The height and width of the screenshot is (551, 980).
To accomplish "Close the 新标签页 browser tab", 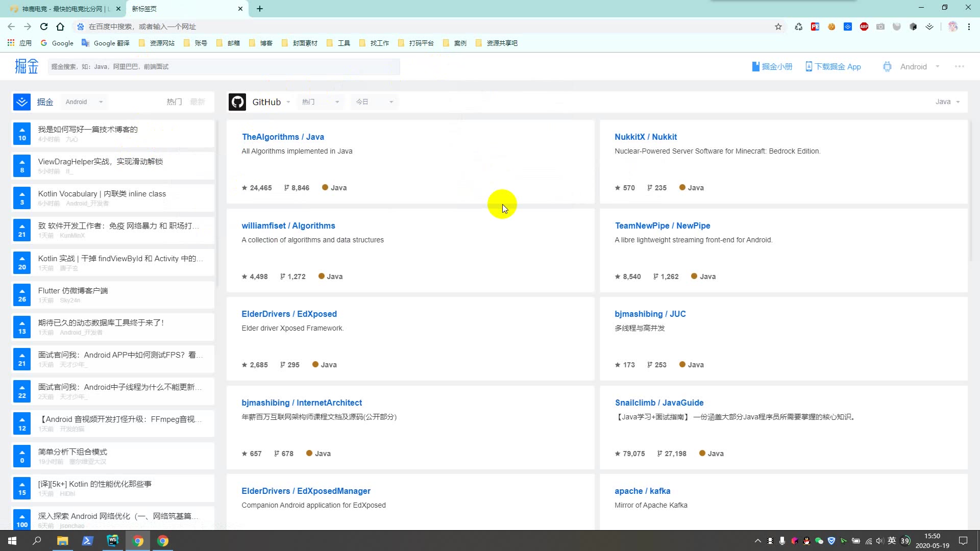I will [240, 9].
